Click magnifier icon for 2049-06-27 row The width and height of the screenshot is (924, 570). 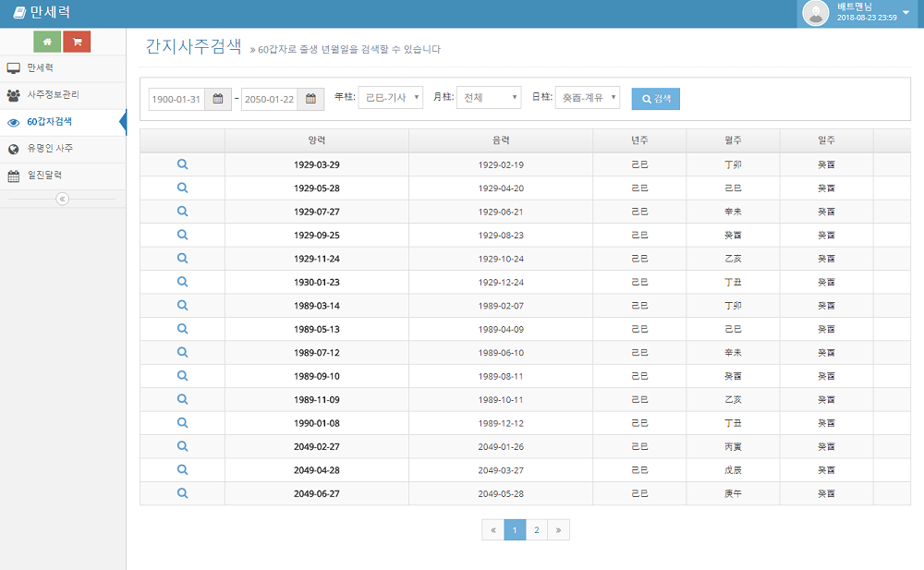coord(183,493)
